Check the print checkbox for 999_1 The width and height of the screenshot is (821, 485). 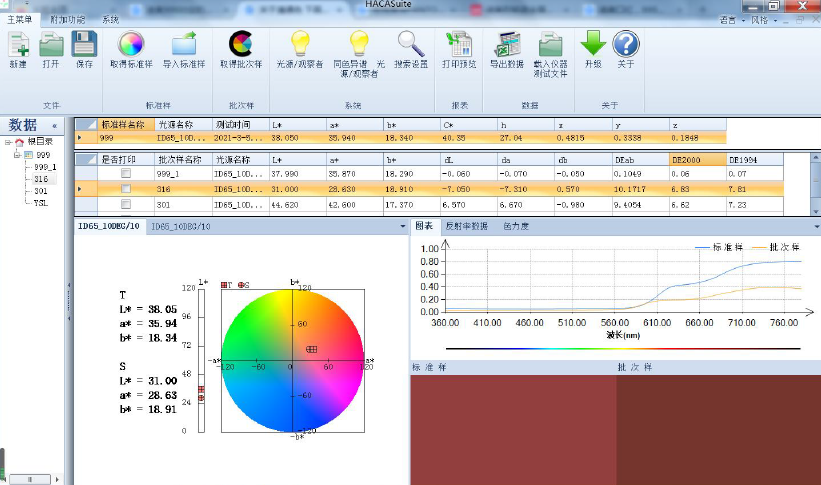click(x=126, y=173)
